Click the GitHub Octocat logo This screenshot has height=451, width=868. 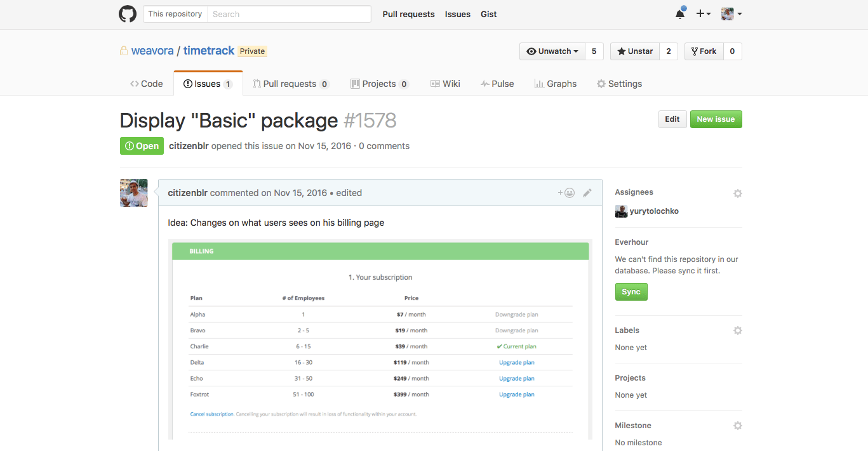(128, 14)
